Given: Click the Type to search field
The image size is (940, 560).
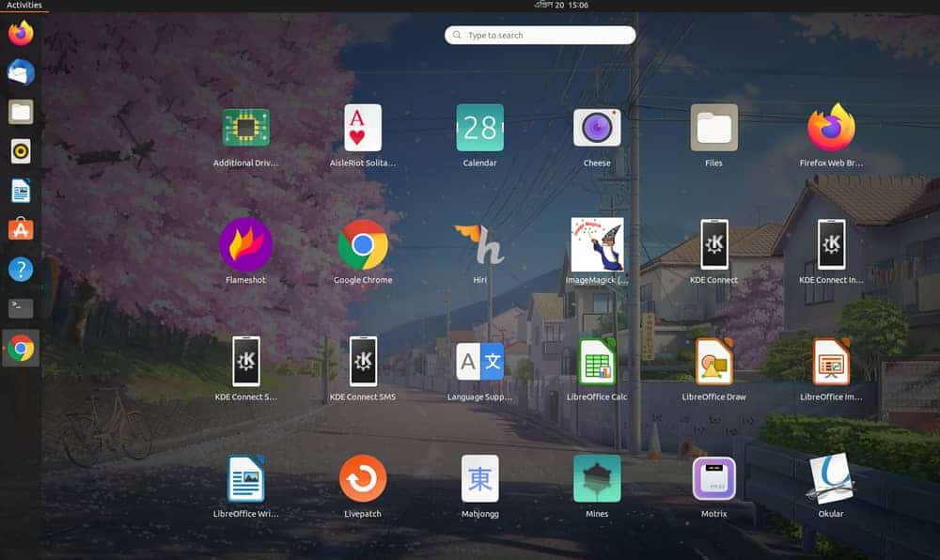Looking at the screenshot, I should click(x=540, y=35).
